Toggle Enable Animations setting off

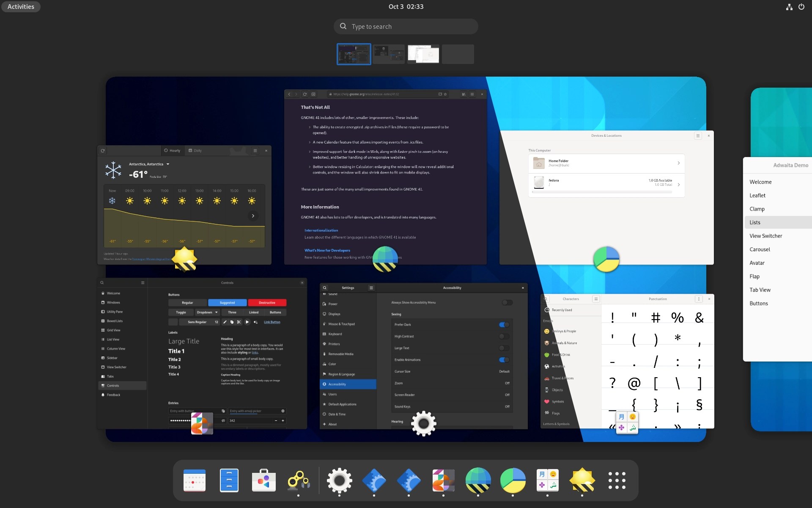click(x=502, y=359)
